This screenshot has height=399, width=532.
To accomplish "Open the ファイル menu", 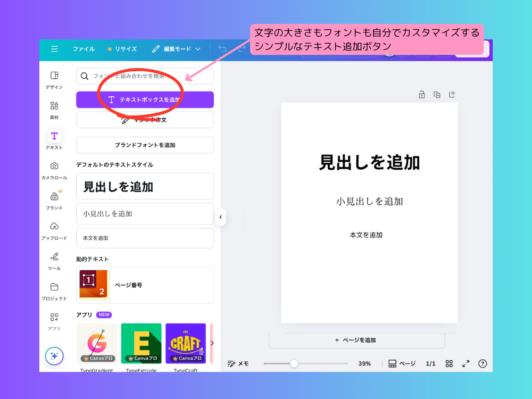I will (x=84, y=49).
